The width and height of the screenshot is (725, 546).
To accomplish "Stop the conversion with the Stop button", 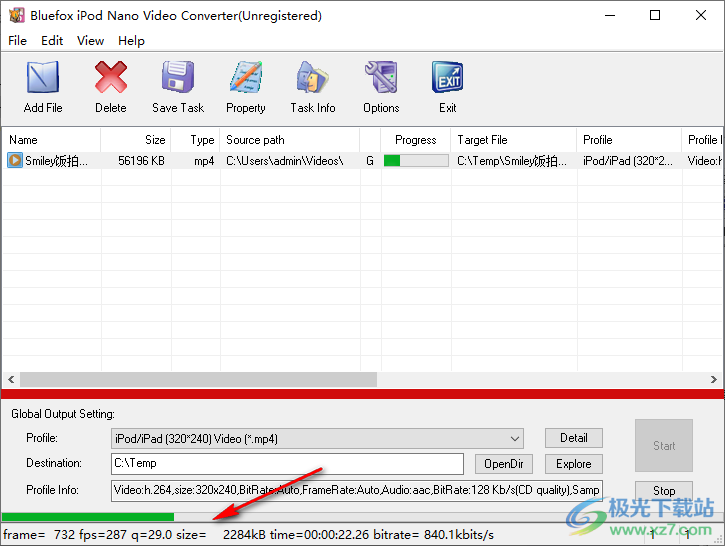I will pos(664,491).
